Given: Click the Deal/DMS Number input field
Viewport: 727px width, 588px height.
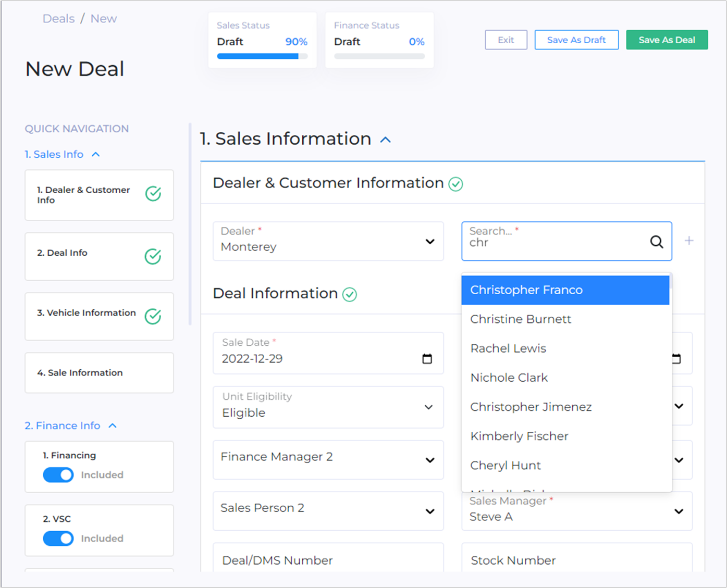Looking at the screenshot, I should (x=328, y=560).
